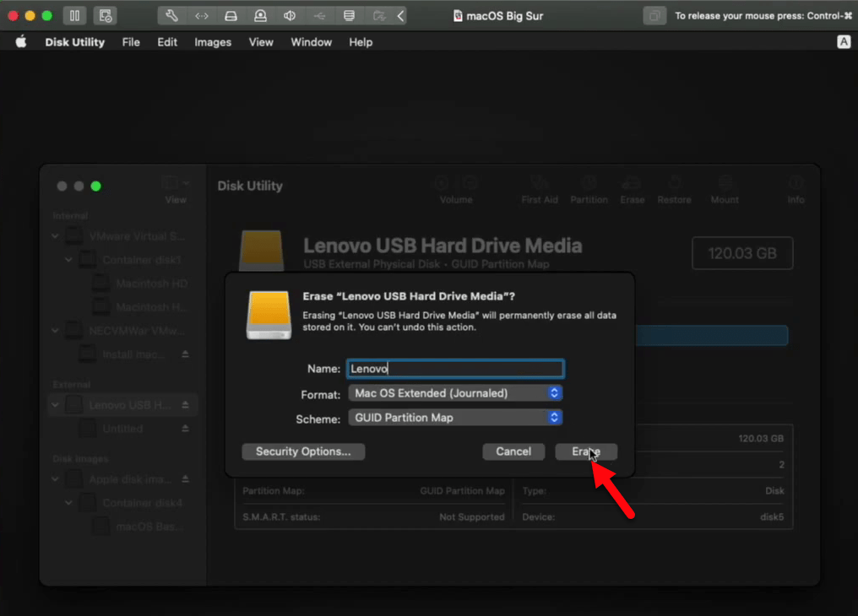Open the Scheme dropdown GUID Partition Map
The height and width of the screenshot is (616, 858).
click(455, 418)
